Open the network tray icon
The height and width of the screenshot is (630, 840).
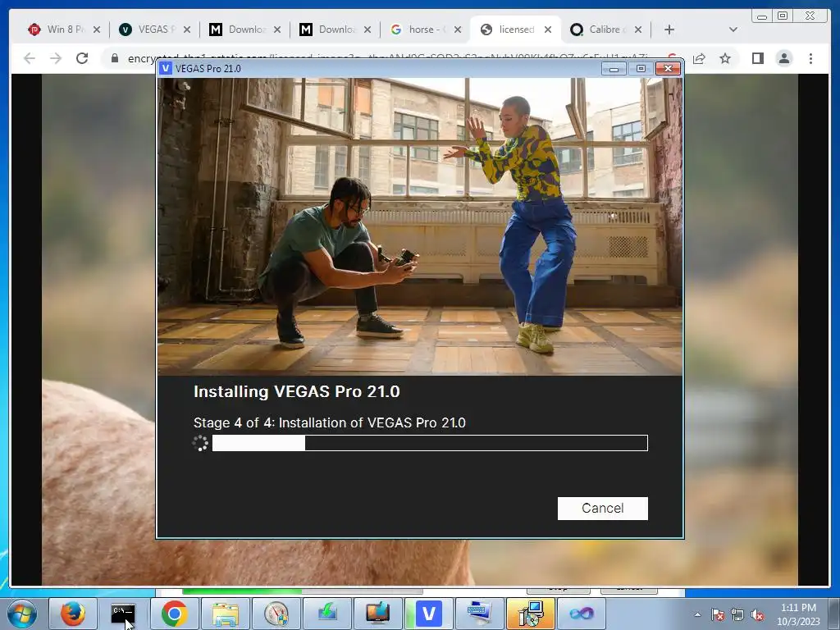(737, 614)
